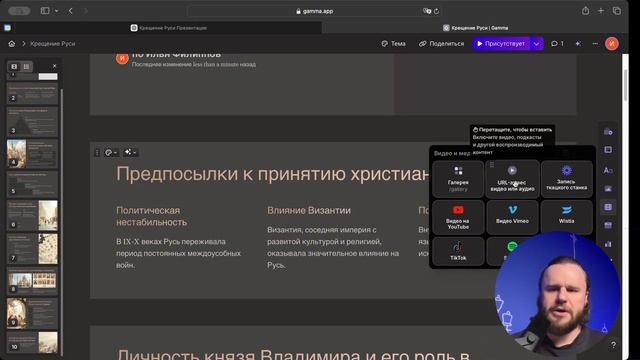Select the highlighted video and media sidebar icon
Viewport: 640px width, 360px height.
pos(608,207)
